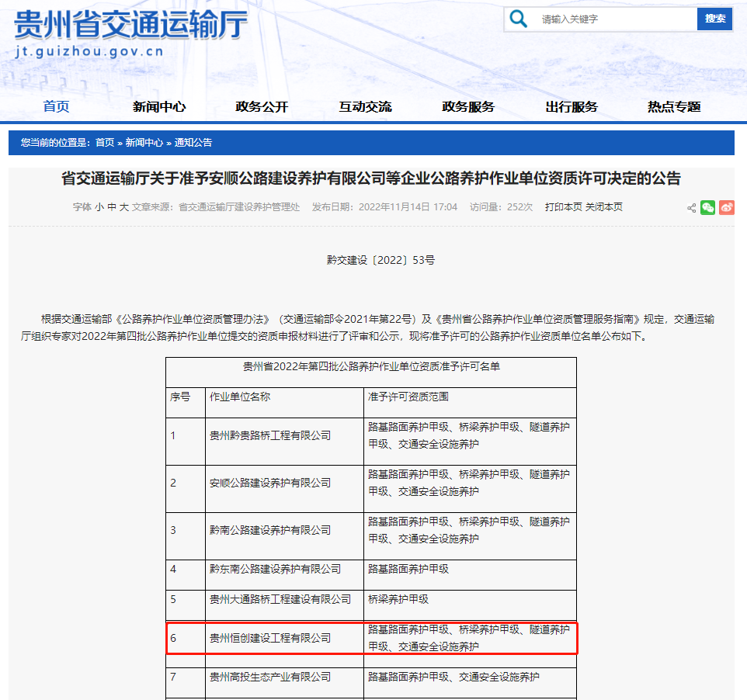Click breadcrumb link 首页
This screenshot has height=700, width=747.
click(105, 142)
